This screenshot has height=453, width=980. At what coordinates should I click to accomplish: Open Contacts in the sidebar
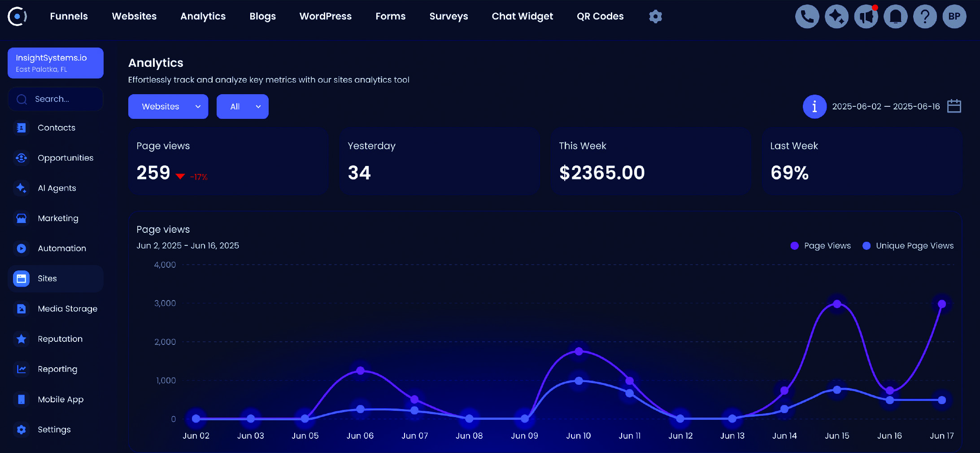click(x=56, y=128)
